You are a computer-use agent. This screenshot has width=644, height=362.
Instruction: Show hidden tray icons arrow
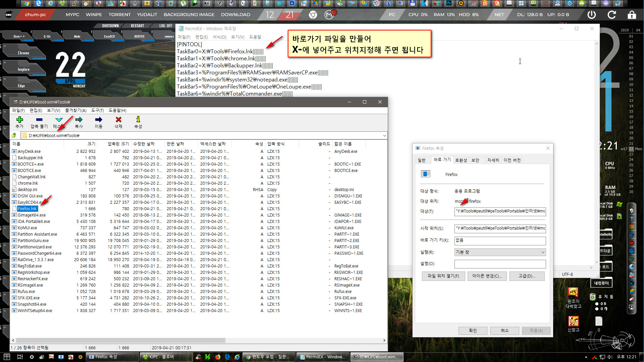click(x=586, y=357)
